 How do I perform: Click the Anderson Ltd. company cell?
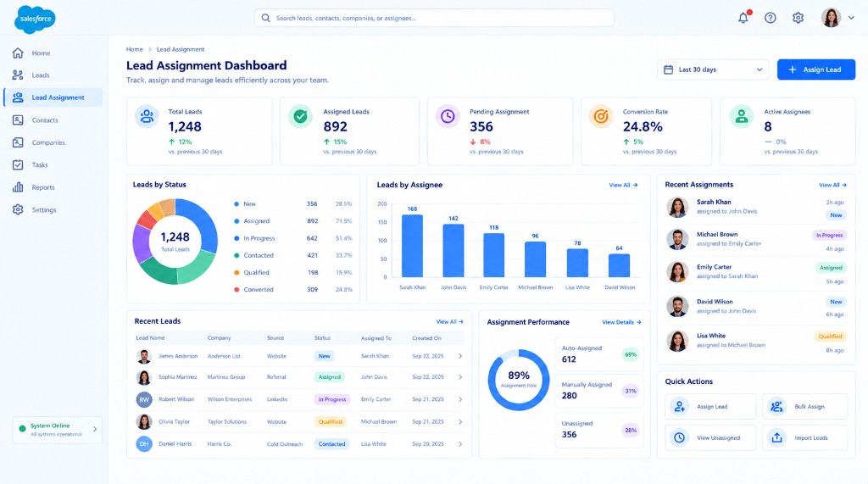click(224, 356)
